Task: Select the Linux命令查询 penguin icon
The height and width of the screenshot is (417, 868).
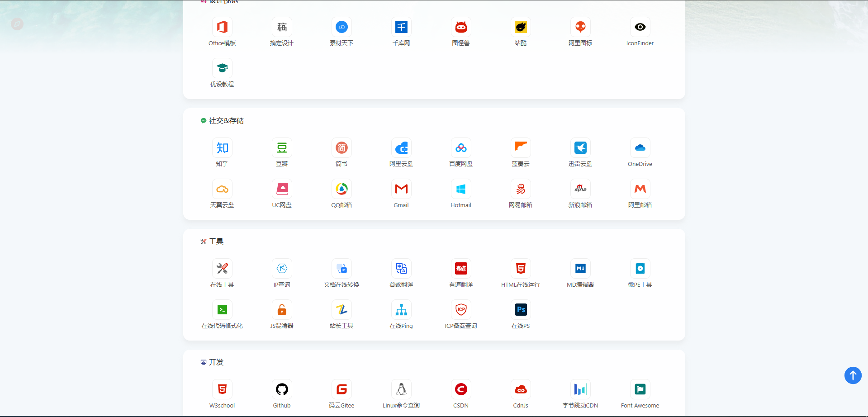Action: click(401, 389)
